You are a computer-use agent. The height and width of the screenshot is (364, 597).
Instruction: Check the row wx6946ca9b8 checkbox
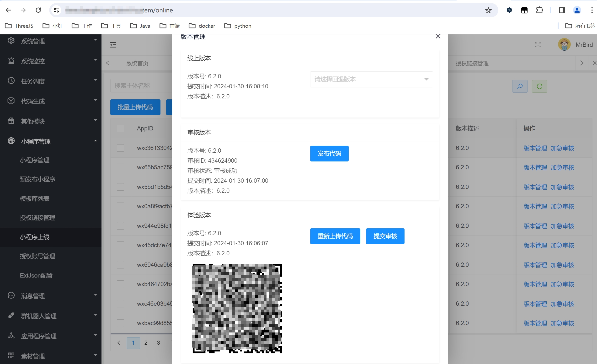click(120, 265)
